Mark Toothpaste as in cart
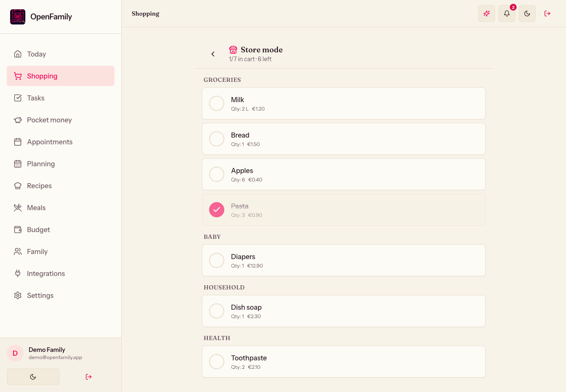Screen dimensions: 566x392 (x=217, y=362)
